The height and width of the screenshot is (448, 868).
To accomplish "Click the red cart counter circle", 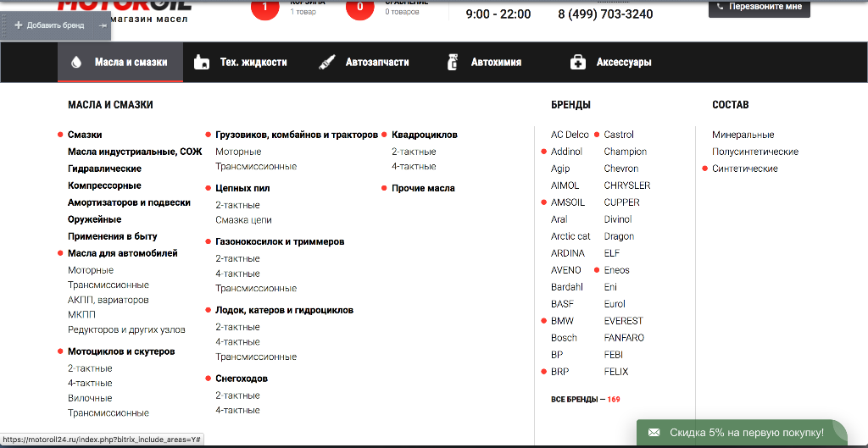I will 264,8.
